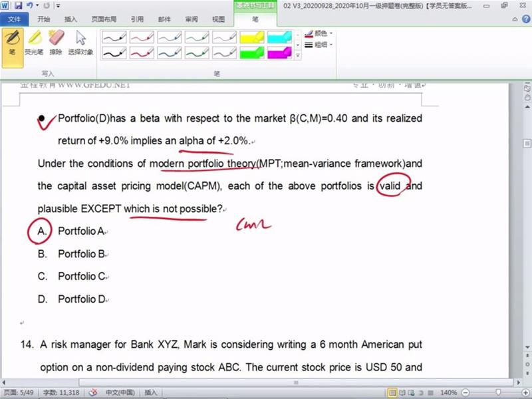Pick the yellow highlighter pen swatch
This screenshot has height=399, width=532.
(x=252, y=37)
